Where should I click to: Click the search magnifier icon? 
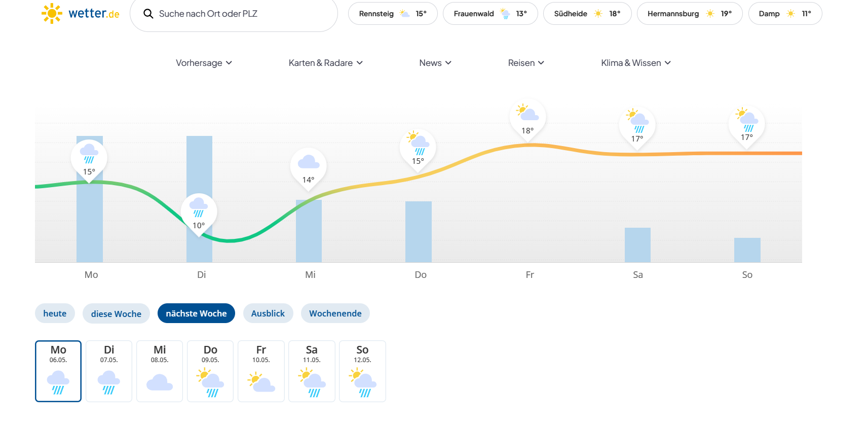pos(148,14)
